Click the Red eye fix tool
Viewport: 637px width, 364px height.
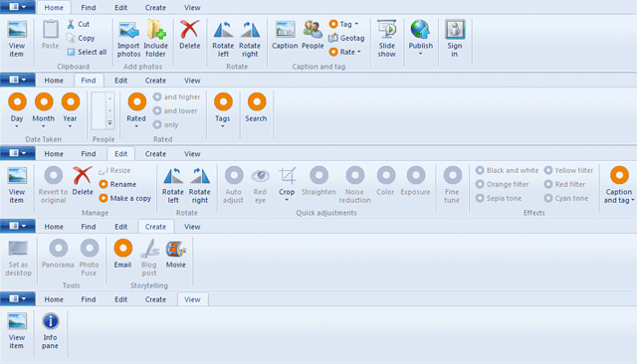260,185
